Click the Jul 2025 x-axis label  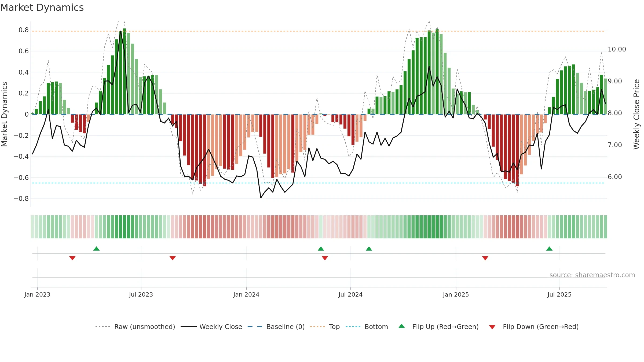pyautogui.click(x=559, y=294)
